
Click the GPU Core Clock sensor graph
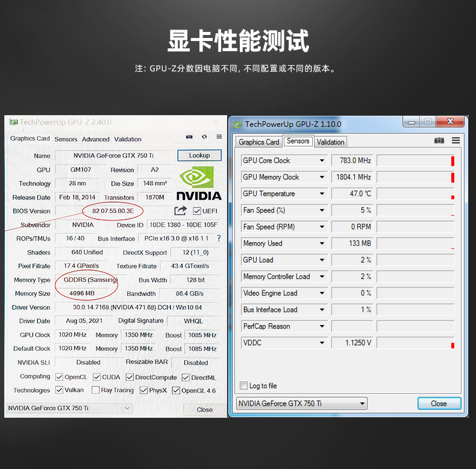tap(416, 160)
